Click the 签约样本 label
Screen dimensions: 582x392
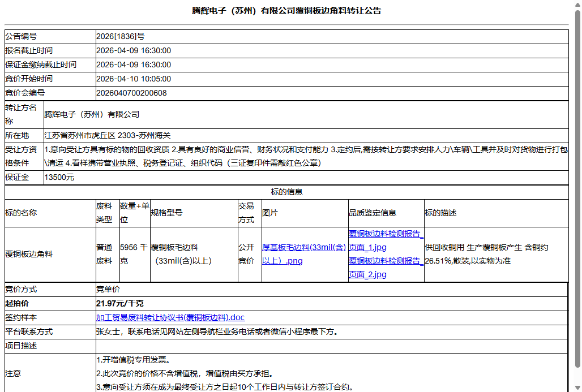tap(21, 317)
